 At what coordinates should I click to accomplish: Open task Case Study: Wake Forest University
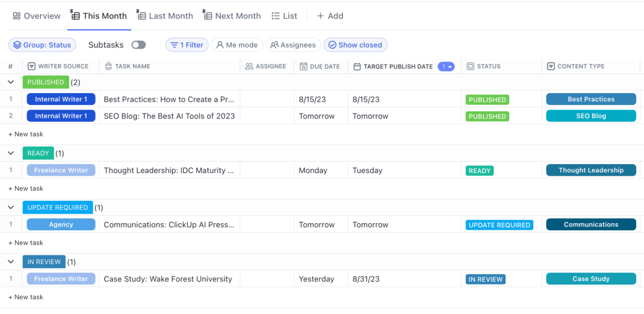(168, 279)
